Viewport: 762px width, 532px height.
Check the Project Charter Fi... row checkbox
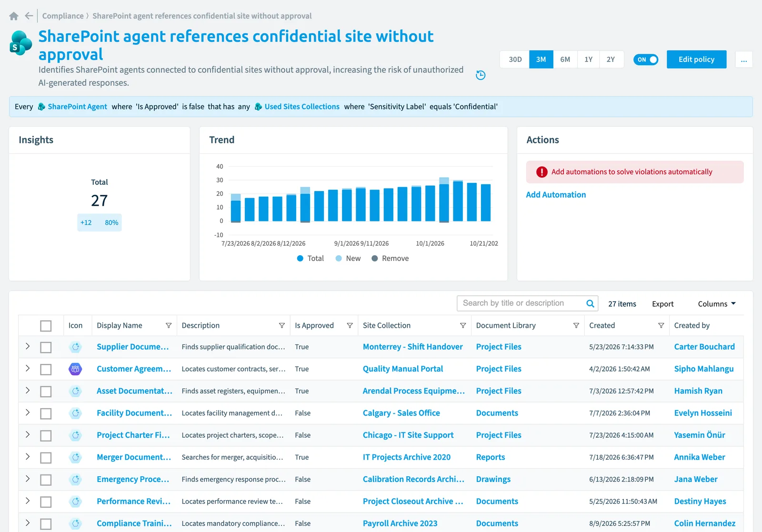click(x=46, y=435)
